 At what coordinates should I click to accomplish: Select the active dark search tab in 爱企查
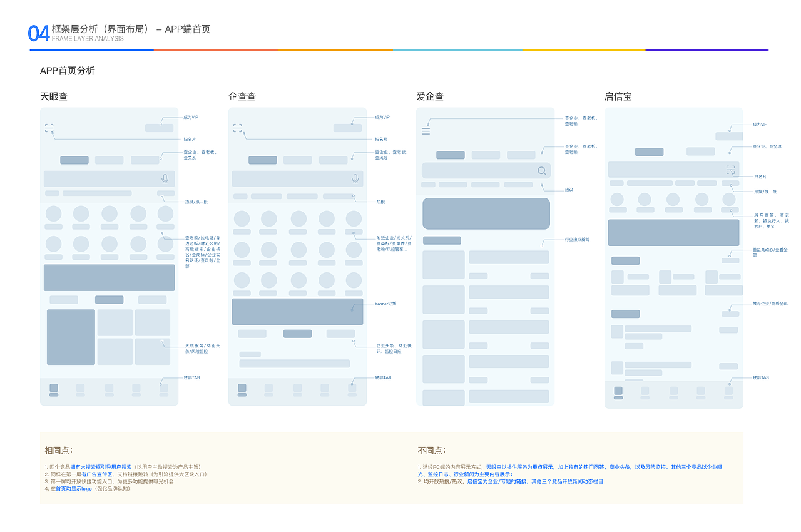point(451,155)
